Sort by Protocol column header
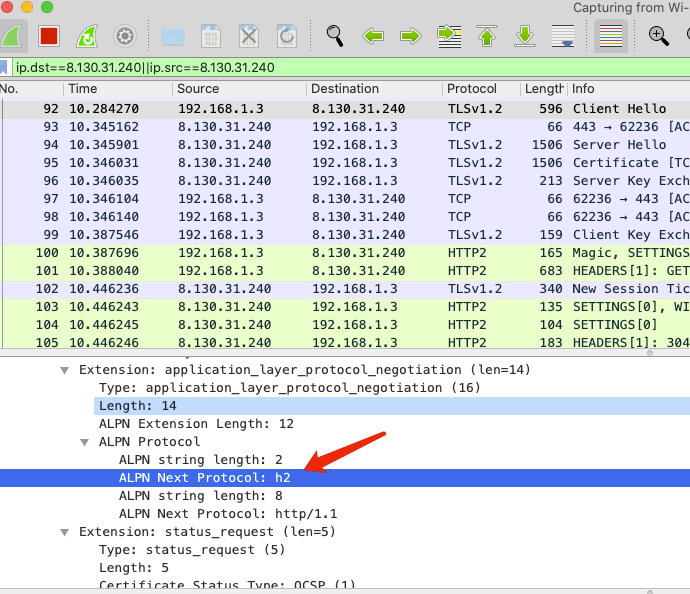Image resolution: width=690 pixels, height=594 pixels. click(481, 89)
